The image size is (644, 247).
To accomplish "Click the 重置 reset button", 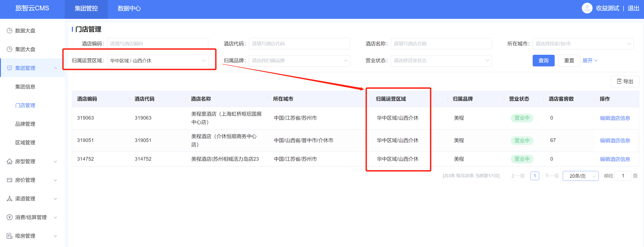I will [x=569, y=60].
